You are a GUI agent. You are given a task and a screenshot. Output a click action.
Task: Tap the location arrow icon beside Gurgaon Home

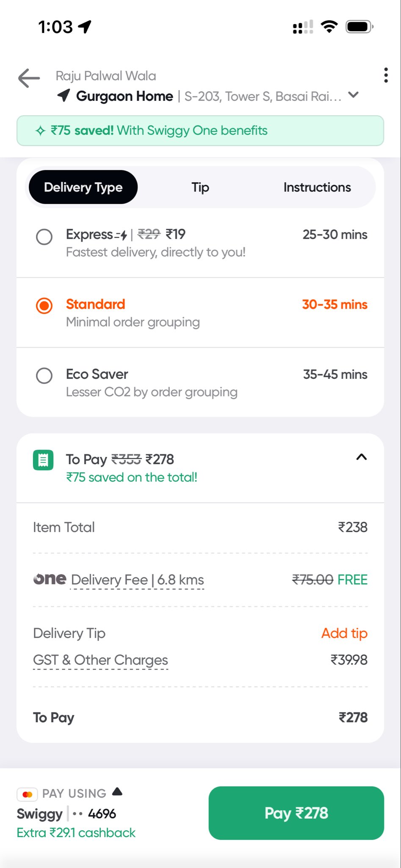click(64, 96)
